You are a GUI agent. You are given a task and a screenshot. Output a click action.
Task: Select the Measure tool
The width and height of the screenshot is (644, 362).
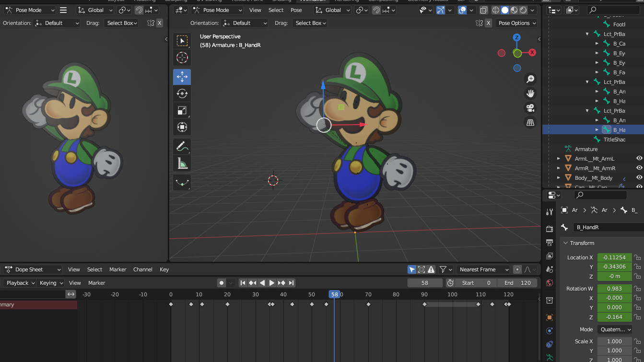tap(182, 162)
